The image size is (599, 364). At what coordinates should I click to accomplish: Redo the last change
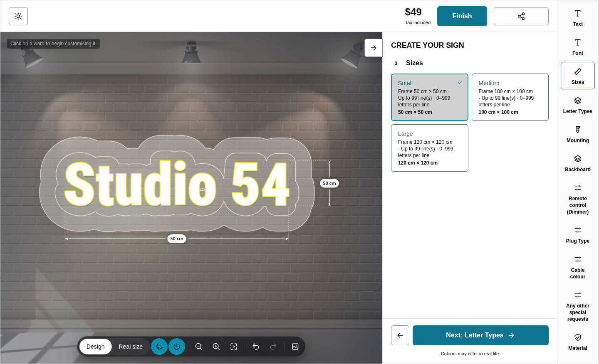(x=273, y=347)
